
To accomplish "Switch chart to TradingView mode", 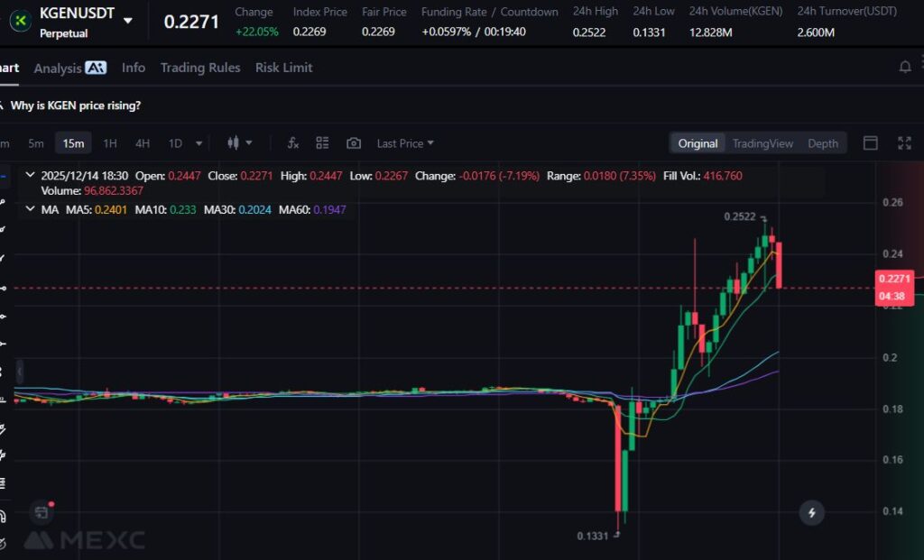I will [x=762, y=143].
